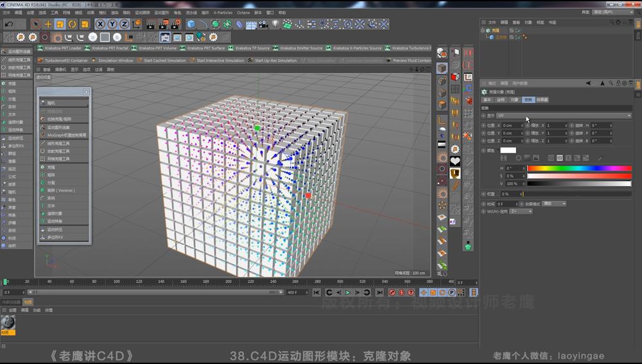Click Simulation Window button
The image size is (642, 364).
[112, 60]
